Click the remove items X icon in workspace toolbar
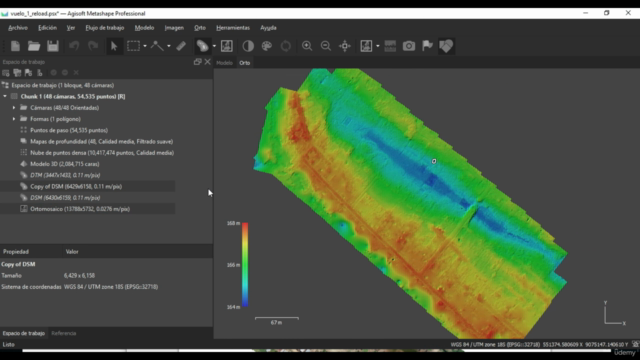 76,73
